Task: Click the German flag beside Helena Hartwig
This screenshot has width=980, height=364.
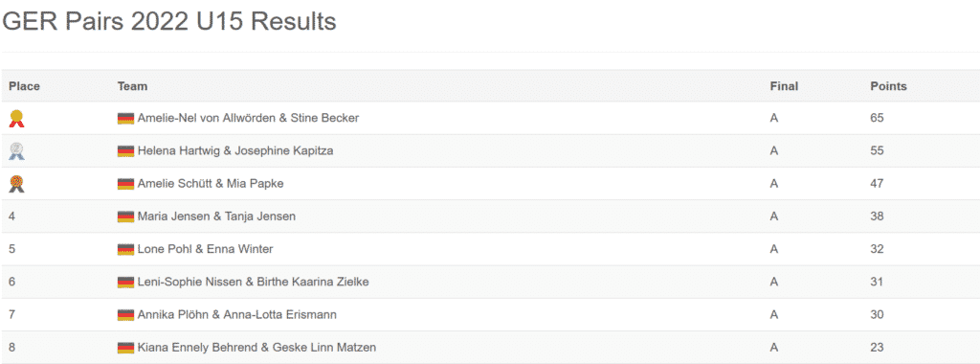Action: (x=125, y=150)
